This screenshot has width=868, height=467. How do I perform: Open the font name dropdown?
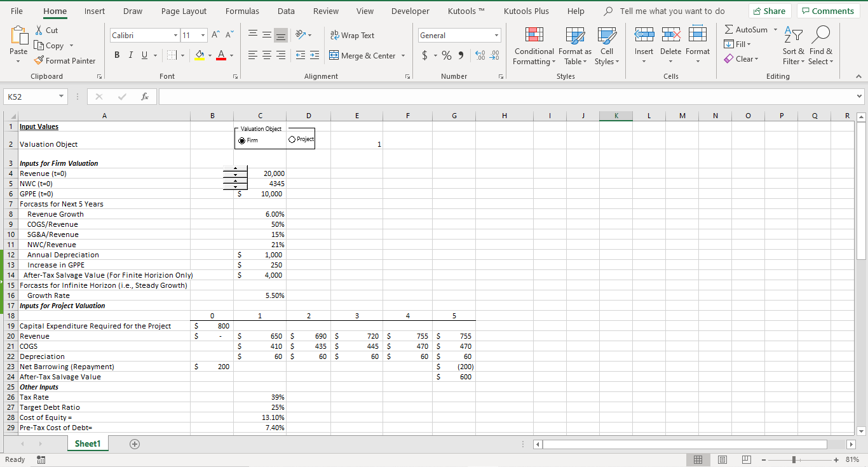pyautogui.click(x=175, y=36)
